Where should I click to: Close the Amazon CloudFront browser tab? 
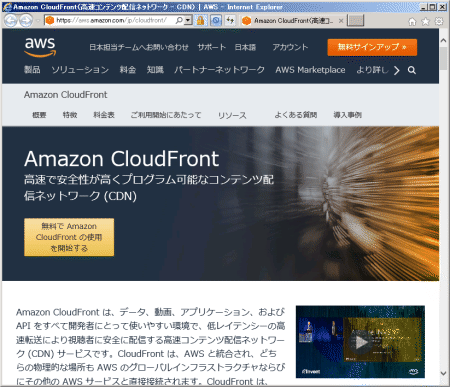click(341, 21)
